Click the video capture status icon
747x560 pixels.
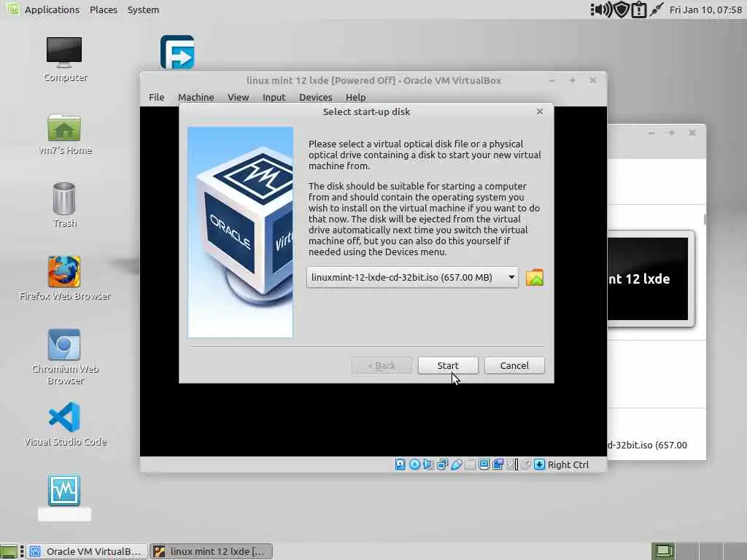(x=498, y=464)
